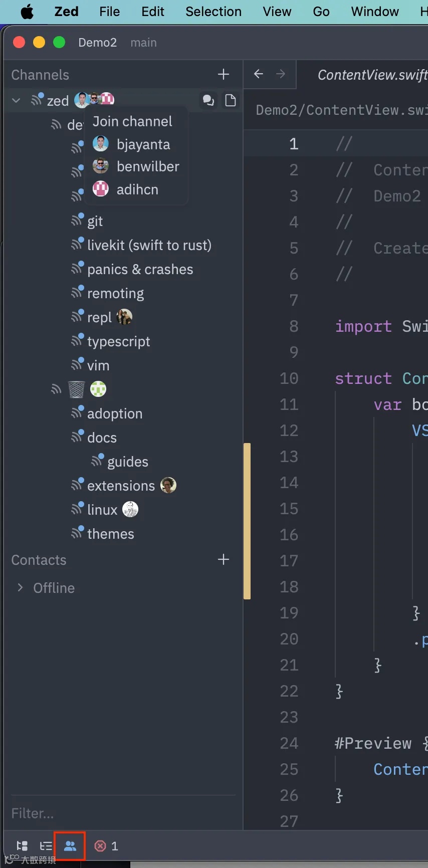
Task: Click the Contacts section header
Action: pos(39,560)
